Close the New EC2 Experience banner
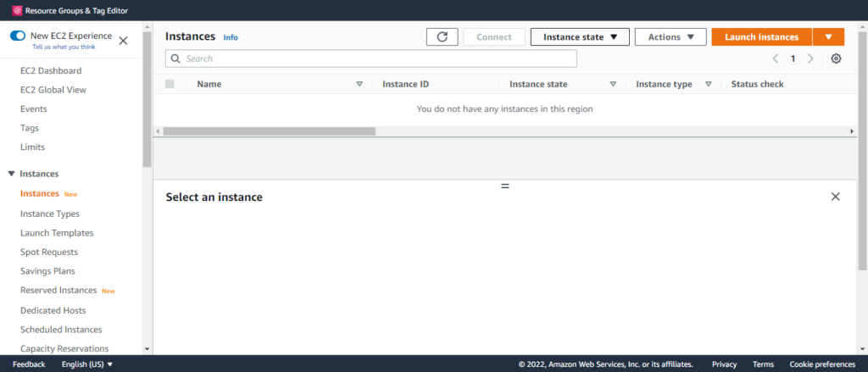Image resolution: width=868 pixels, height=372 pixels. [123, 41]
